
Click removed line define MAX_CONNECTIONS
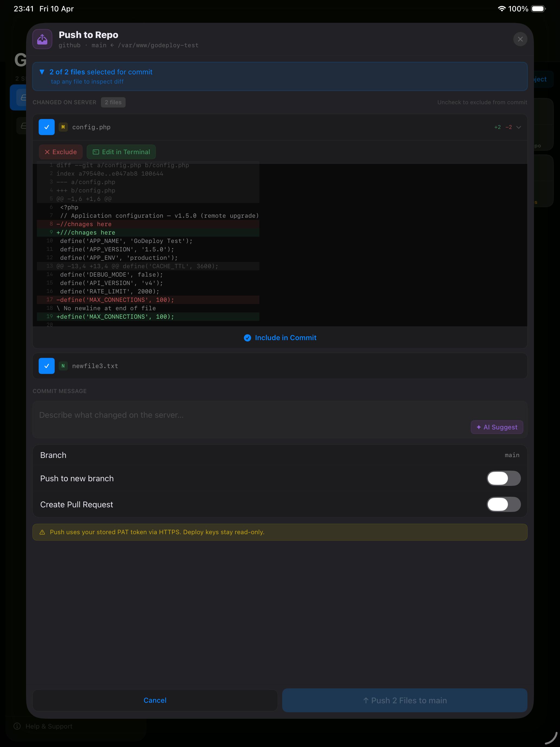pos(148,300)
